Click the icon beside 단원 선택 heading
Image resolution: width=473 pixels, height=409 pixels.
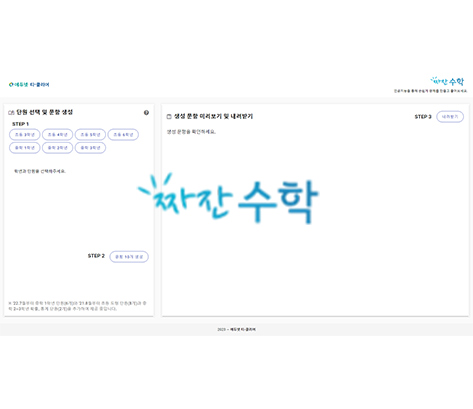click(x=11, y=113)
